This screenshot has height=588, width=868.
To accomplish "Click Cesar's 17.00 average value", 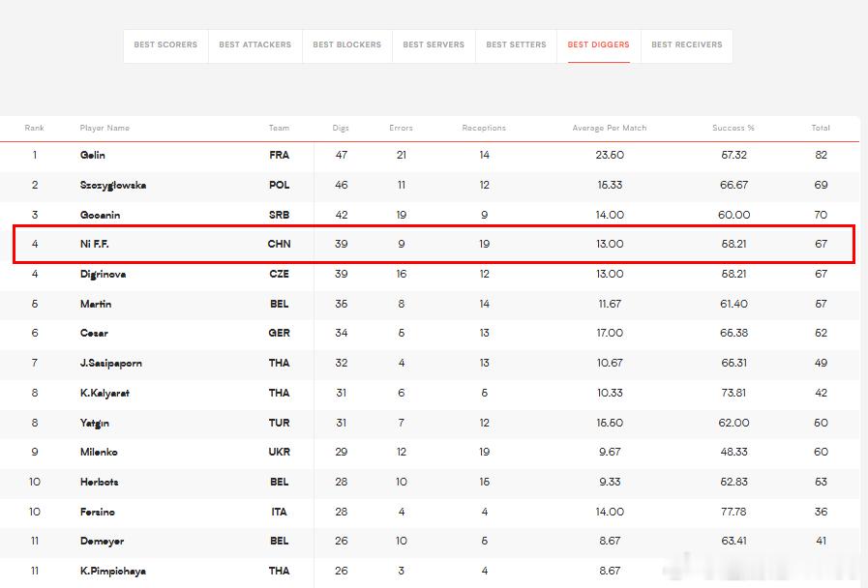I will (x=610, y=333).
